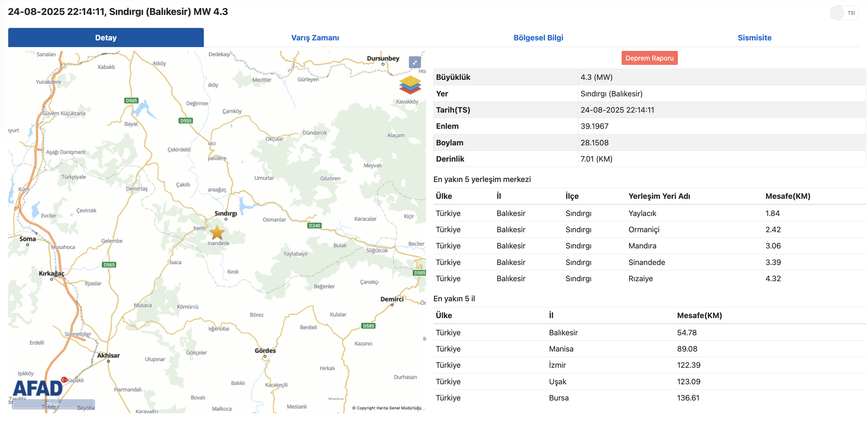Click the Osmanlar label on map
The image size is (868, 432).
(274, 219)
